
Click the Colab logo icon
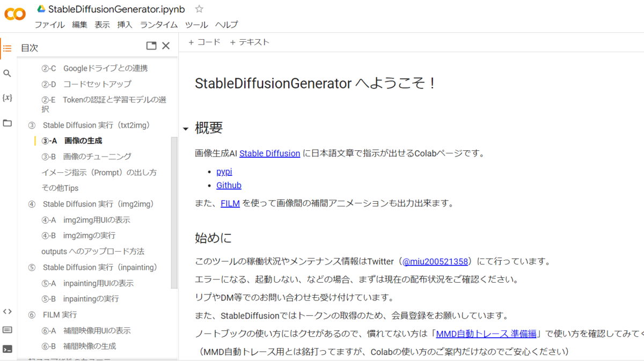[x=15, y=14]
